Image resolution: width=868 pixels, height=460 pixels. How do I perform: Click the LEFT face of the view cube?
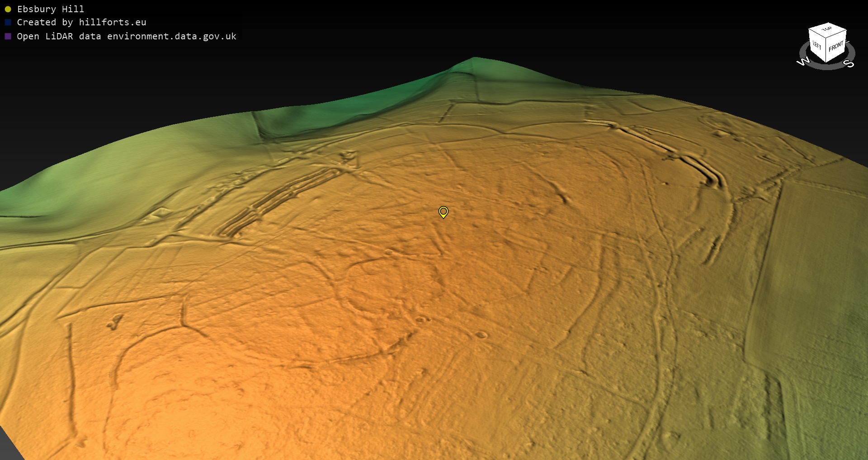coord(817,46)
